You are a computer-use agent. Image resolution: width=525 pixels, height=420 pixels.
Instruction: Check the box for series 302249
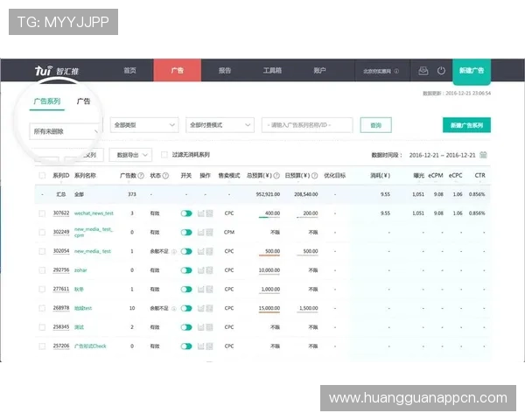[42, 232]
